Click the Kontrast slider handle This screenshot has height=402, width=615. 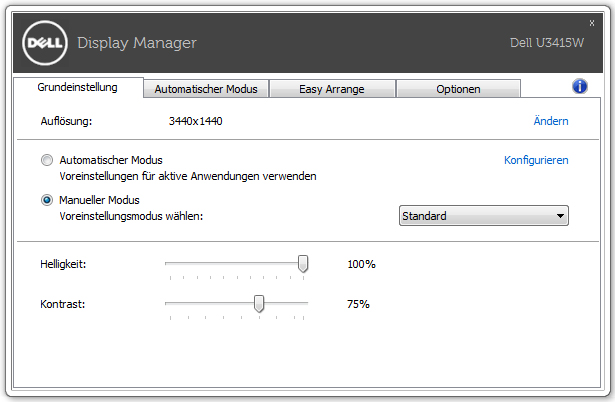(x=259, y=302)
